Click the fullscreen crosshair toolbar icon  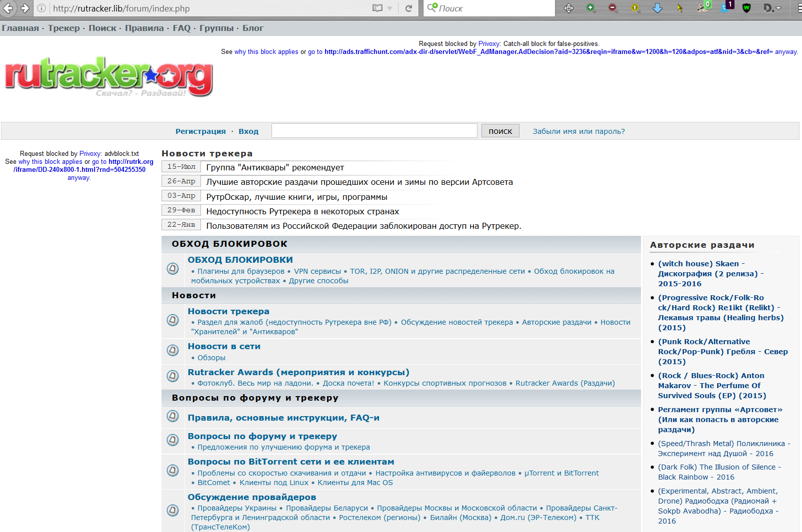(568, 8)
